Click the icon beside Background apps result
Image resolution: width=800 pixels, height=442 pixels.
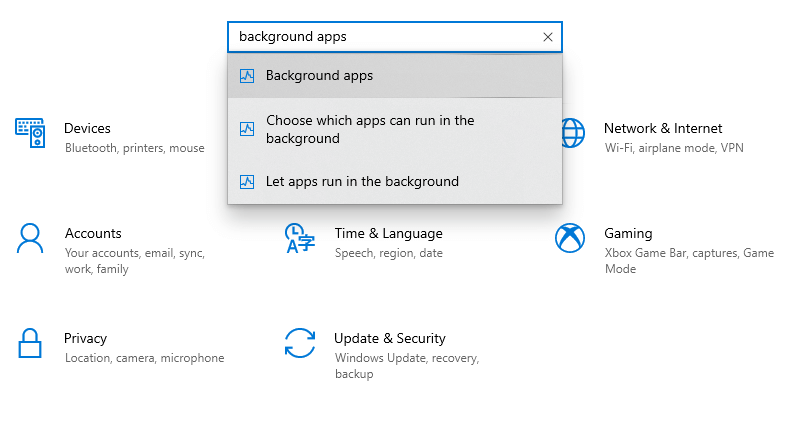[x=247, y=76]
